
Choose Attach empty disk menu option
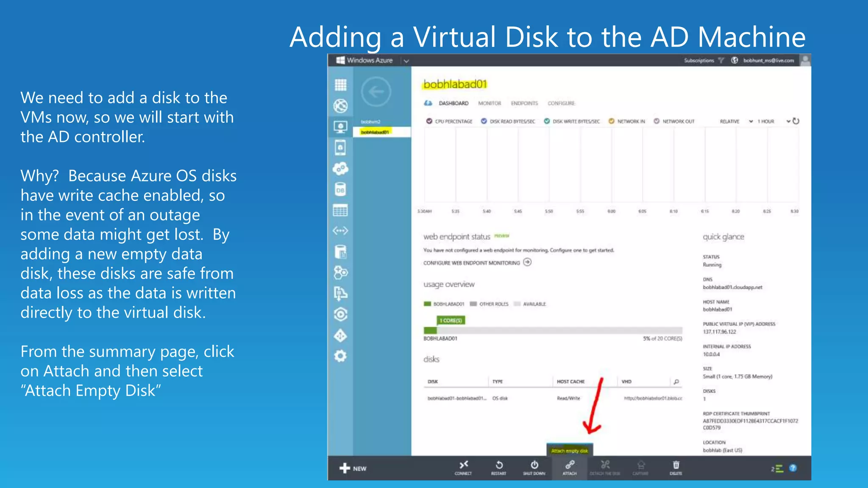point(570,450)
